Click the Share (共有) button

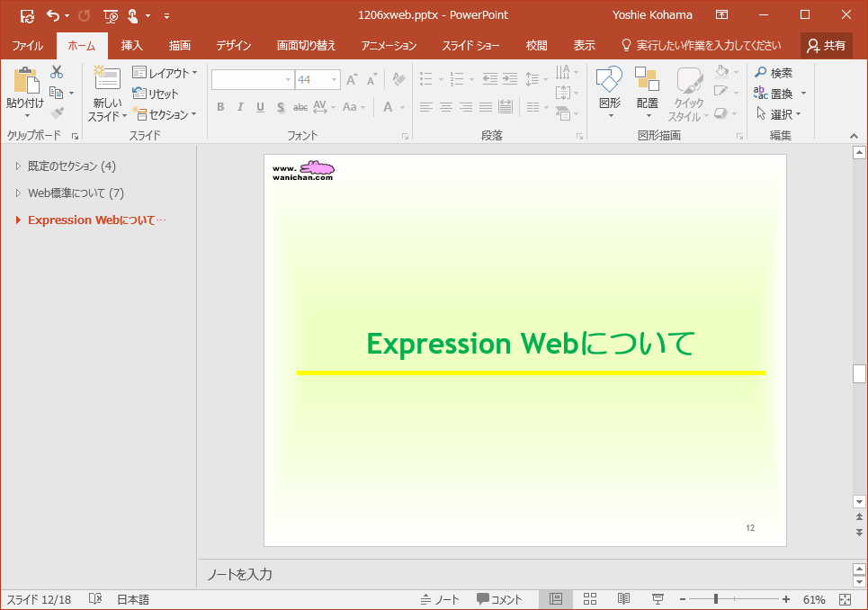(x=826, y=45)
